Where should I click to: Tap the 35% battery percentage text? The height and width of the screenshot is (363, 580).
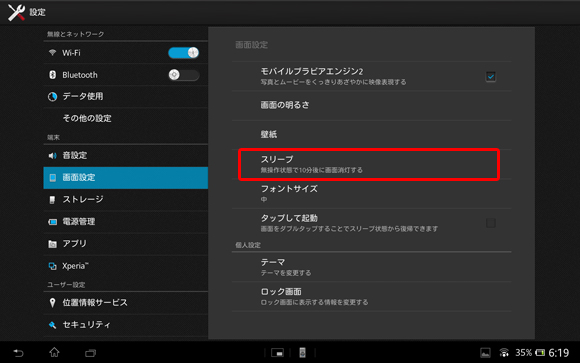pos(524,353)
